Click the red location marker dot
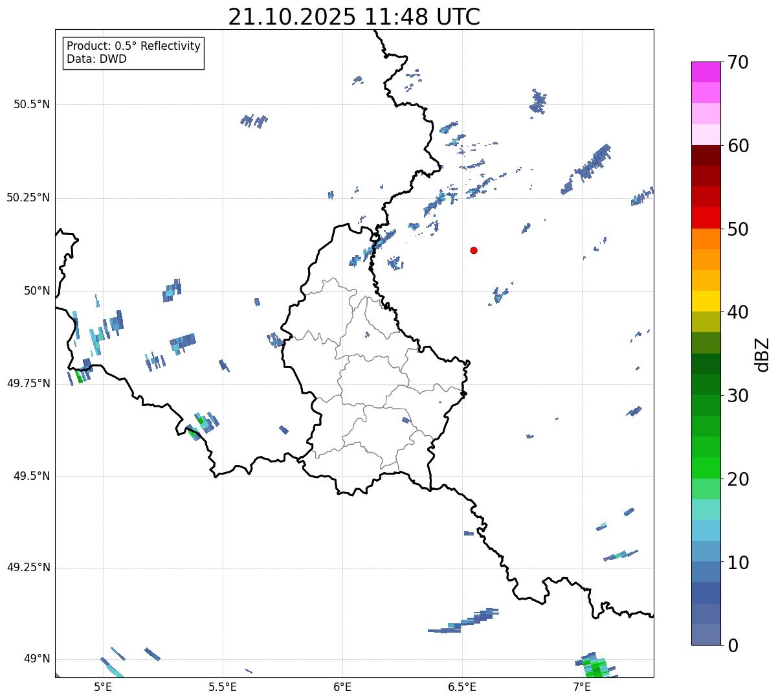This screenshot has width=778, height=700. click(x=474, y=250)
